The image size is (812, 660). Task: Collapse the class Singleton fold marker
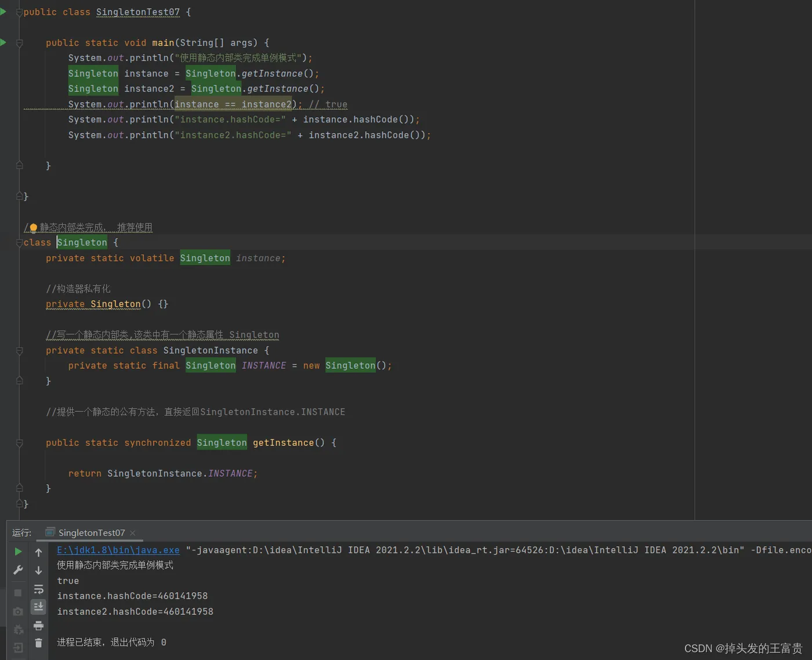[19, 243]
